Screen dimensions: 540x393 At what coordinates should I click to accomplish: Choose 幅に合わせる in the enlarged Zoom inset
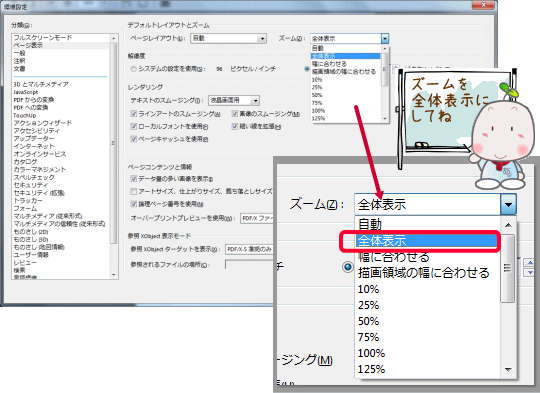point(394,257)
